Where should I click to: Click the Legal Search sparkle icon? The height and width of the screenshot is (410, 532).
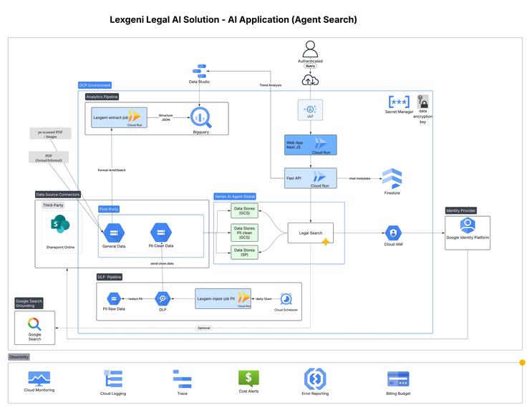(325, 242)
